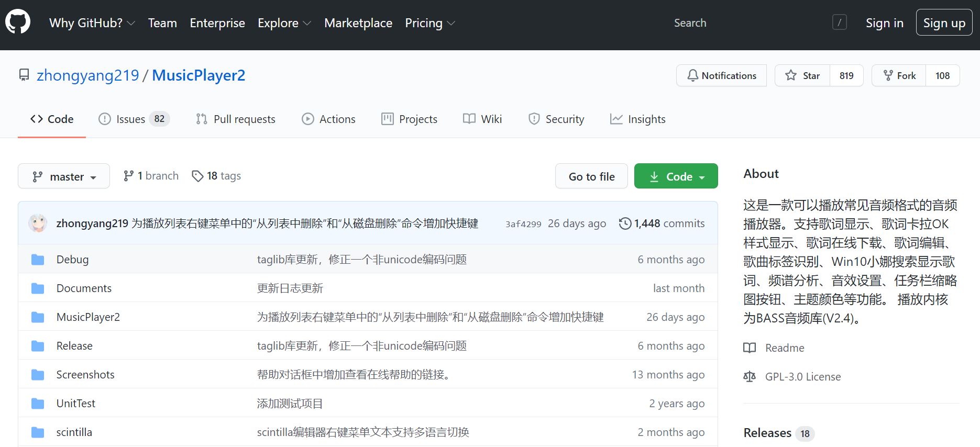The image size is (980, 447).
Task: Switch to the Issues tab
Action: (134, 119)
